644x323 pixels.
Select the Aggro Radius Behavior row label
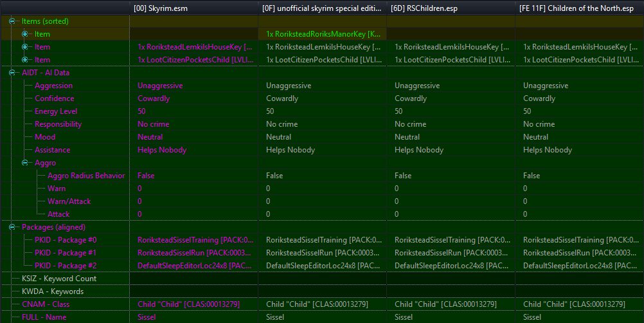[x=86, y=176]
